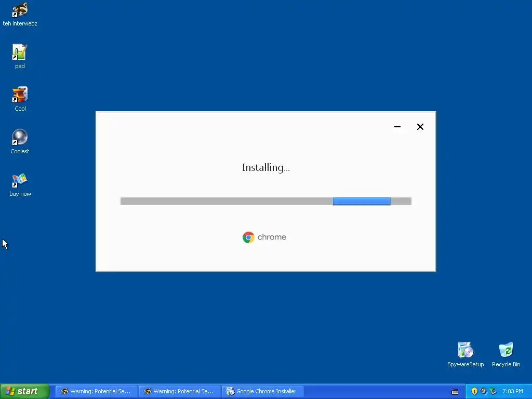Click the 7:03 PM taskbar clock
The width and height of the screenshot is (532, 399).
[x=513, y=391]
